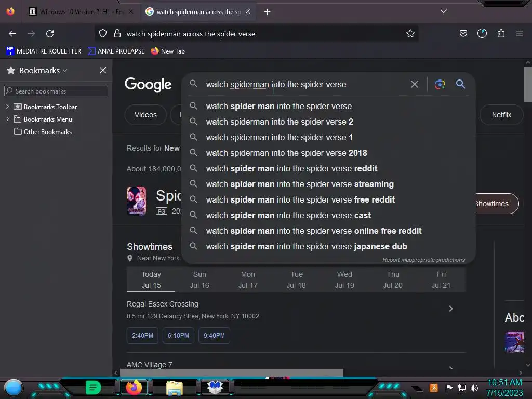Click the Near New York location pin
Screen dimensions: 532x399
[x=129, y=258]
